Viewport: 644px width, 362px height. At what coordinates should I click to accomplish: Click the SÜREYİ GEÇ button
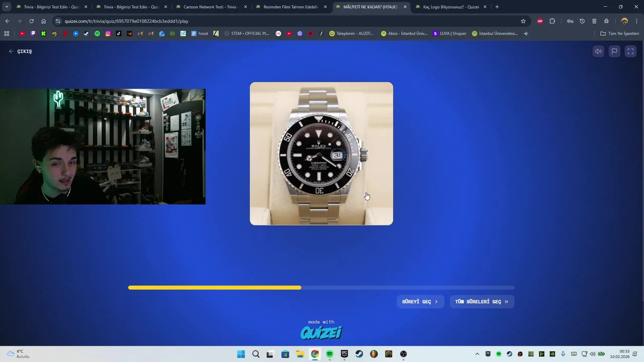coord(420,302)
